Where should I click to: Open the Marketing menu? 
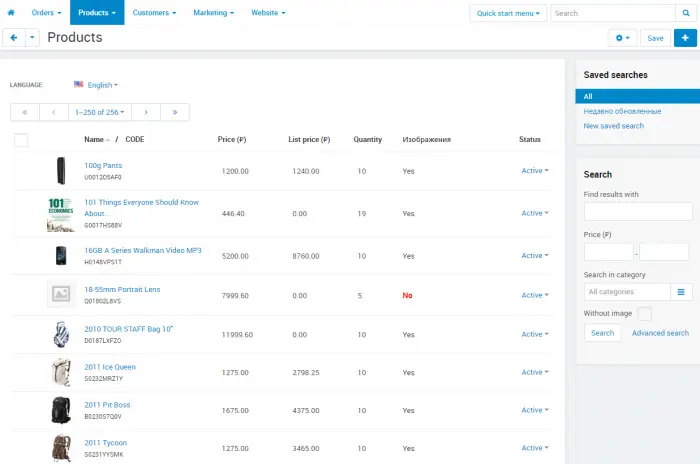[x=213, y=13]
